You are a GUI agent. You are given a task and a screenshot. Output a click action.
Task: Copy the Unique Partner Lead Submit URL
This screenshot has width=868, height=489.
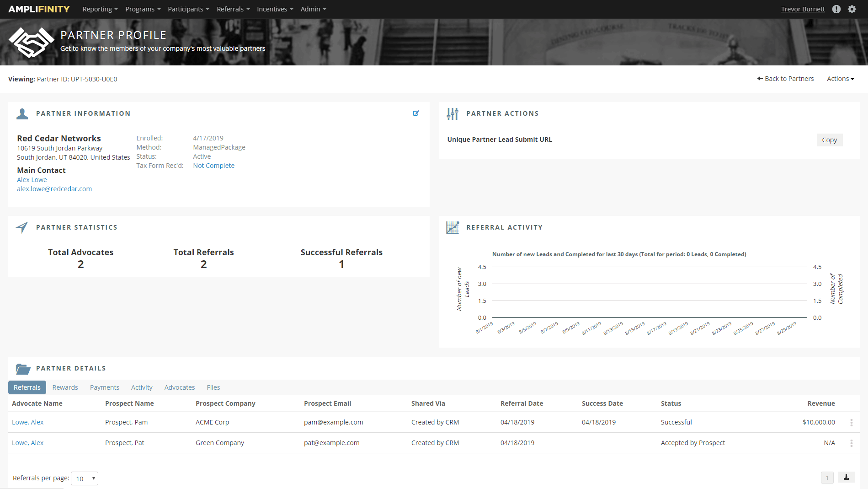point(829,140)
